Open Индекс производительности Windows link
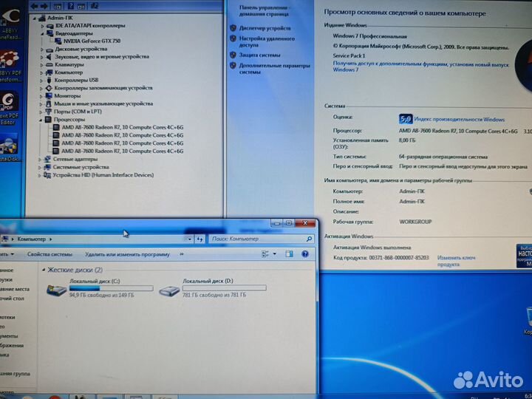This screenshot has height=399, width=532. coord(460,120)
